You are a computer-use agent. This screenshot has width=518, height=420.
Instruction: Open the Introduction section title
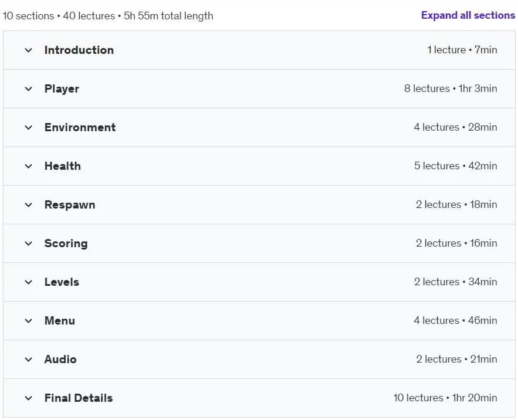point(79,50)
